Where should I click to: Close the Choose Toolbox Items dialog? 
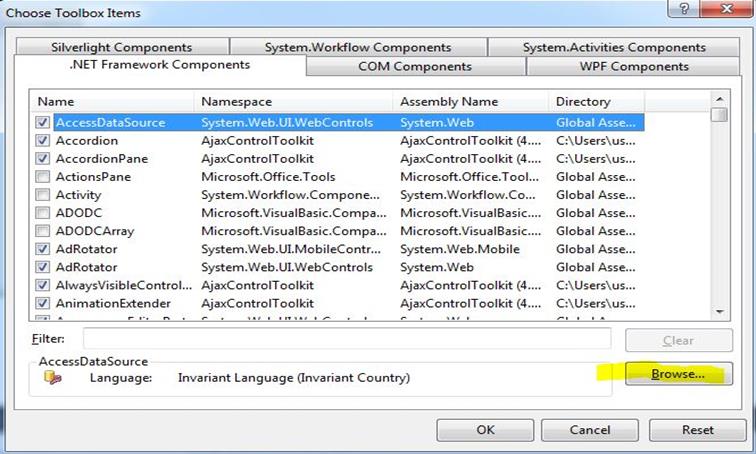pos(726,8)
